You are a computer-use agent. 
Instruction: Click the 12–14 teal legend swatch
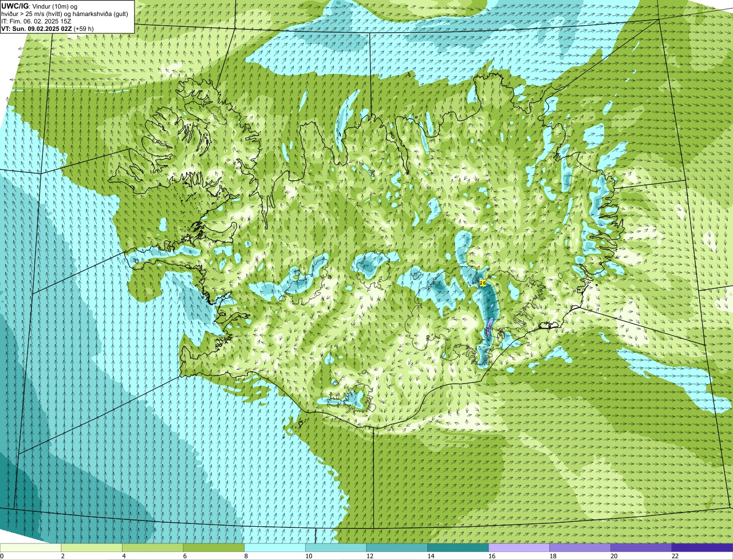pos(397,547)
